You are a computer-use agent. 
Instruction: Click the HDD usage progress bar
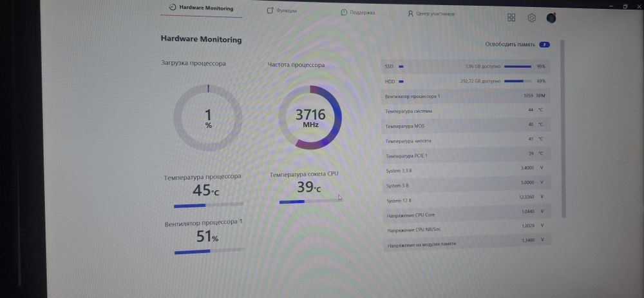[x=518, y=81]
